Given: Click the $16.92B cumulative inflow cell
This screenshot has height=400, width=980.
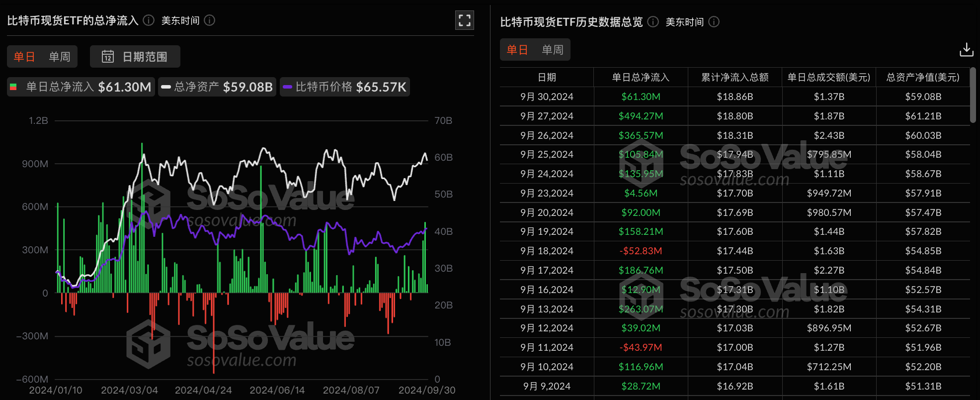Looking at the screenshot, I should tap(735, 386).
